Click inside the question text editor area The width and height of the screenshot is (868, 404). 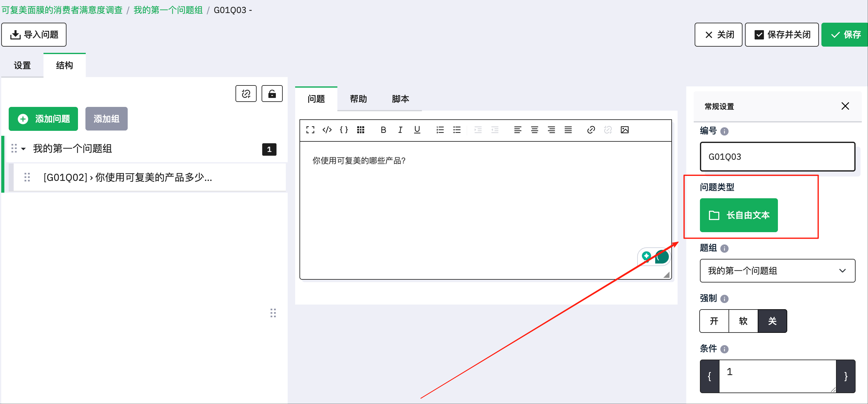[x=485, y=210]
